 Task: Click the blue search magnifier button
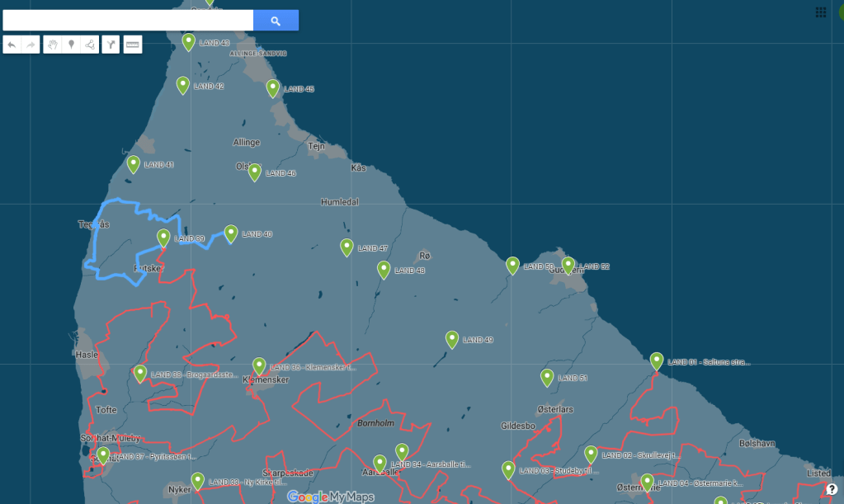coord(276,21)
